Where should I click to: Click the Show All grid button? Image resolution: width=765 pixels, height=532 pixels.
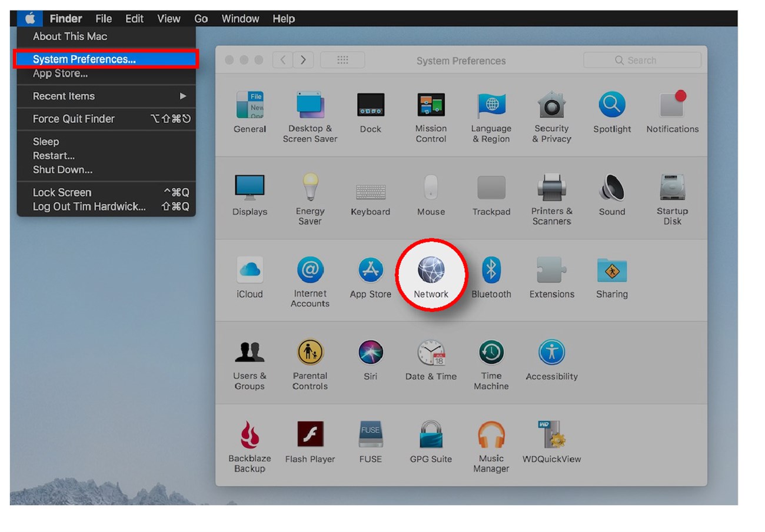[x=342, y=60]
